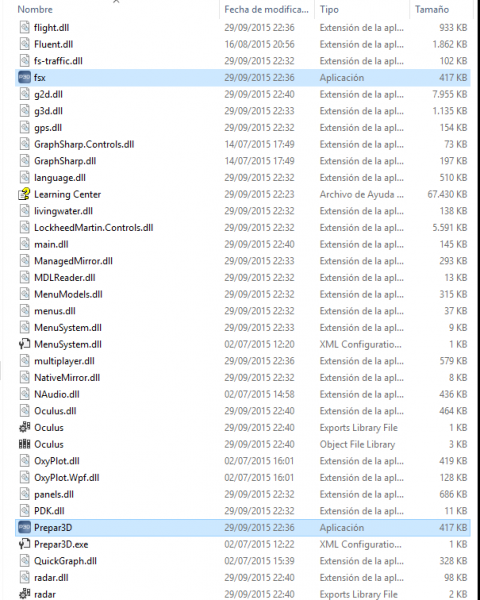480x600 pixels.
Task: Sort by the Fecha de modificación column
Action: coord(266,10)
